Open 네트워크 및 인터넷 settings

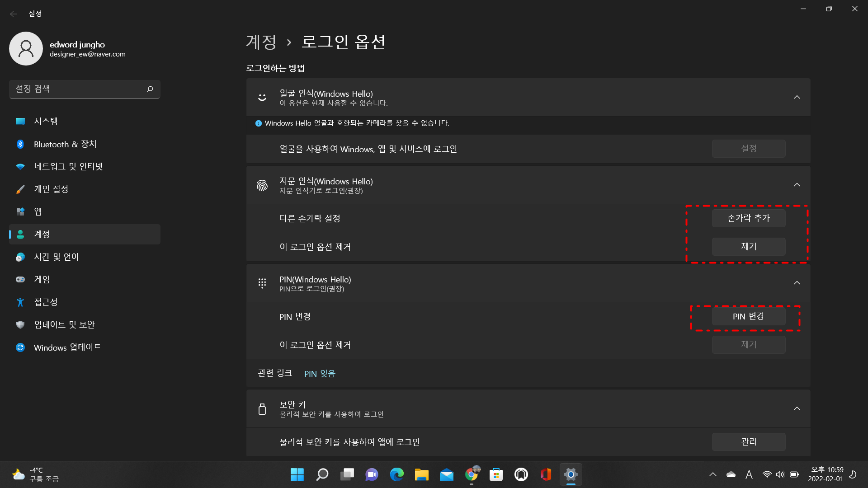[68, 167]
